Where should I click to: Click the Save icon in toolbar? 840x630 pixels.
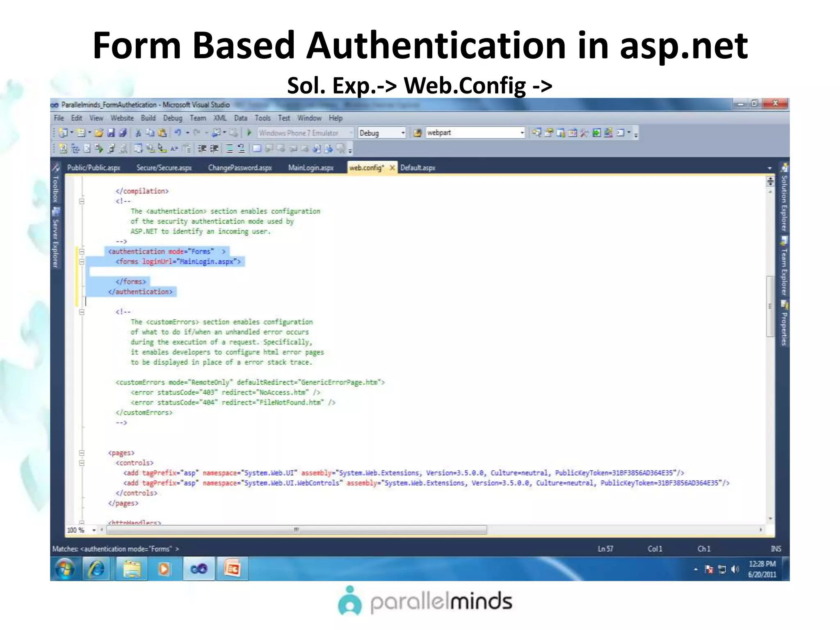[x=111, y=133]
